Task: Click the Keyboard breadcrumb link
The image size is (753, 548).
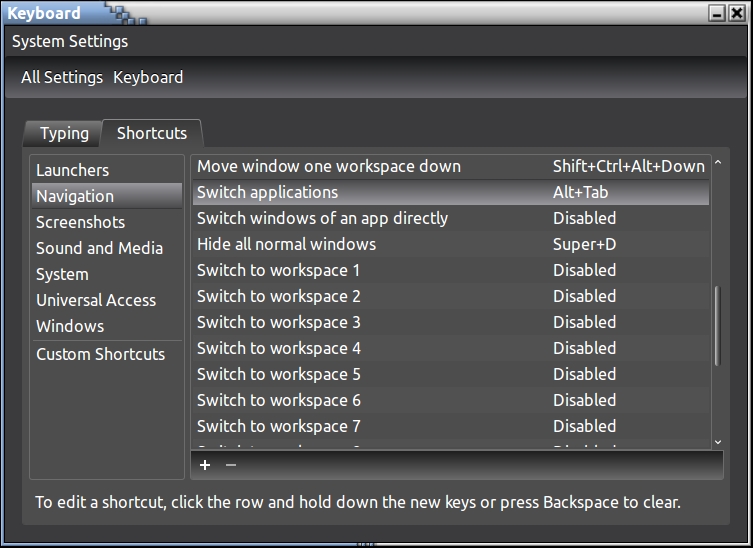Action: pos(148,77)
